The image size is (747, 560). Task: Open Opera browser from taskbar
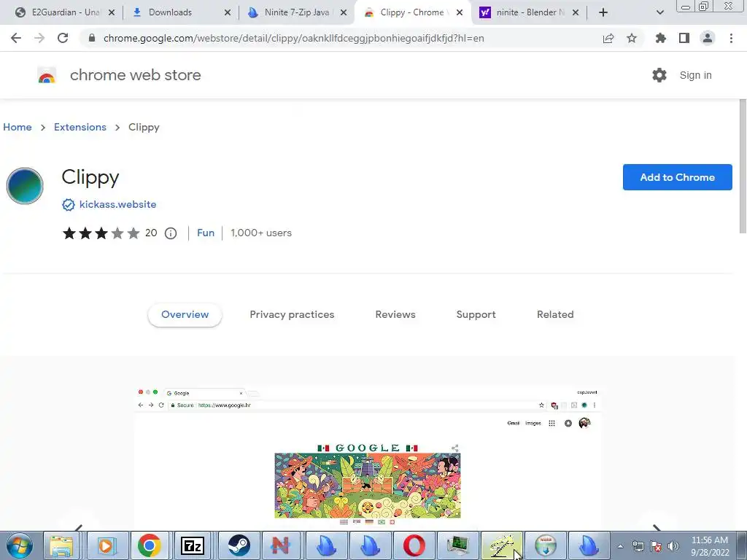pos(414,545)
